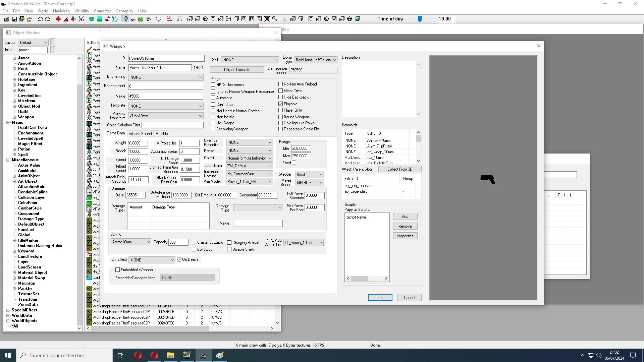This screenshot has width=644, height=362.
Task: Click the weapon Name input field
Action: pyautogui.click(x=160, y=68)
